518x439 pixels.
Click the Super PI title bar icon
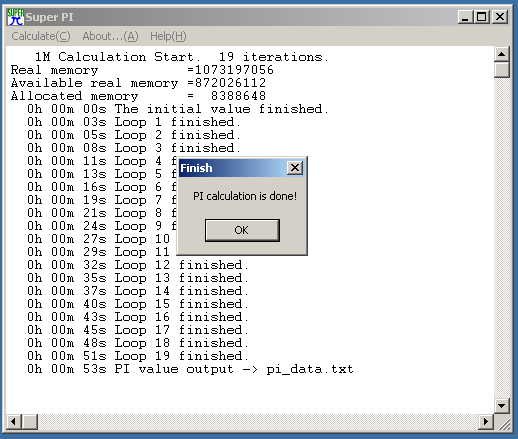16,17
